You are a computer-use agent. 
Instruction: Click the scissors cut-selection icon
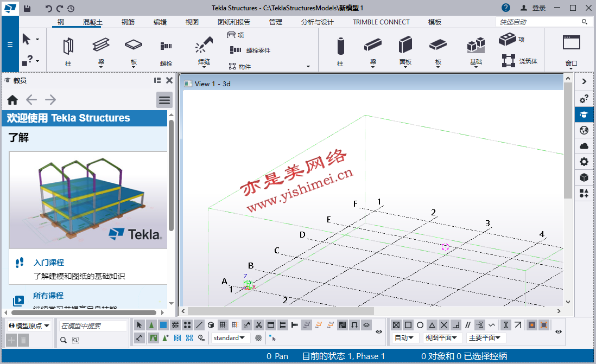tap(259, 325)
